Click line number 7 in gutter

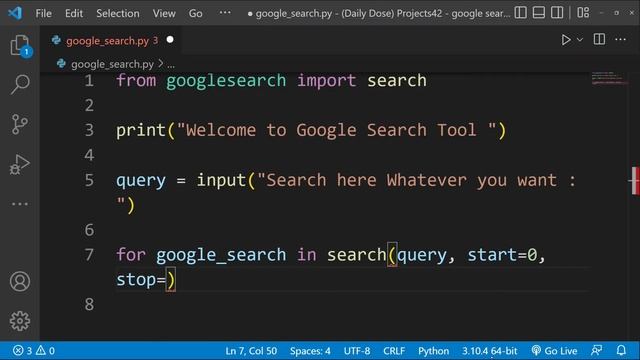click(89, 255)
